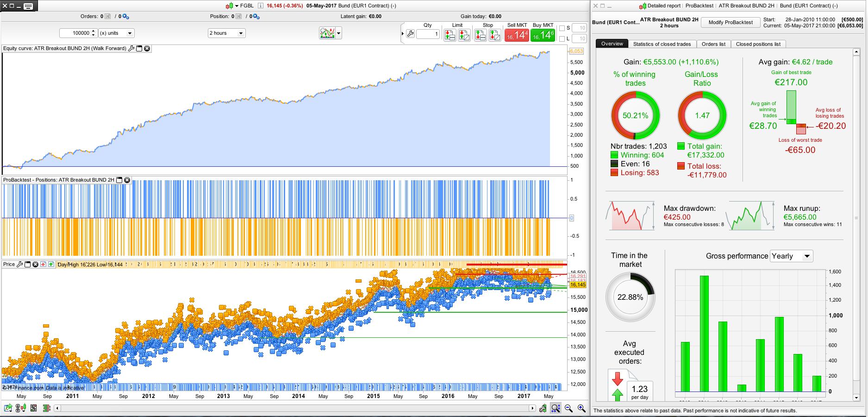Open the Orders settings gear icon
Viewport: 868px width, 417px height.
(x=125, y=17)
